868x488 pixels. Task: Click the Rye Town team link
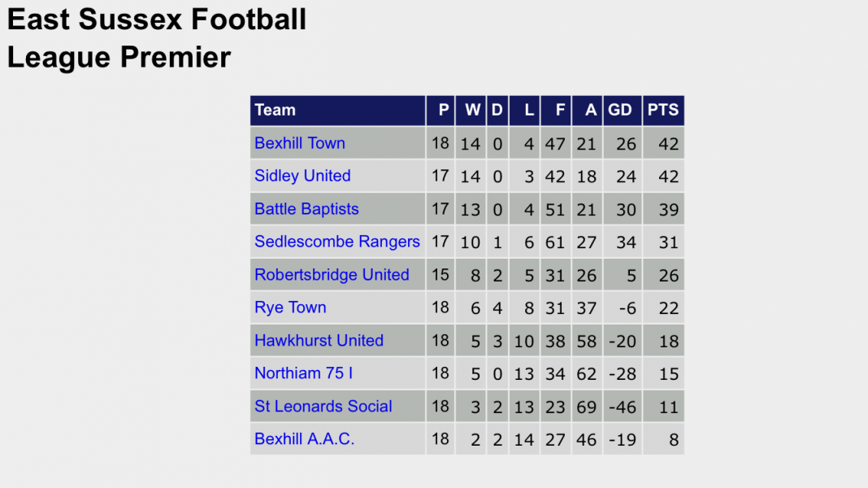pyautogui.click(x=290, y=307)
